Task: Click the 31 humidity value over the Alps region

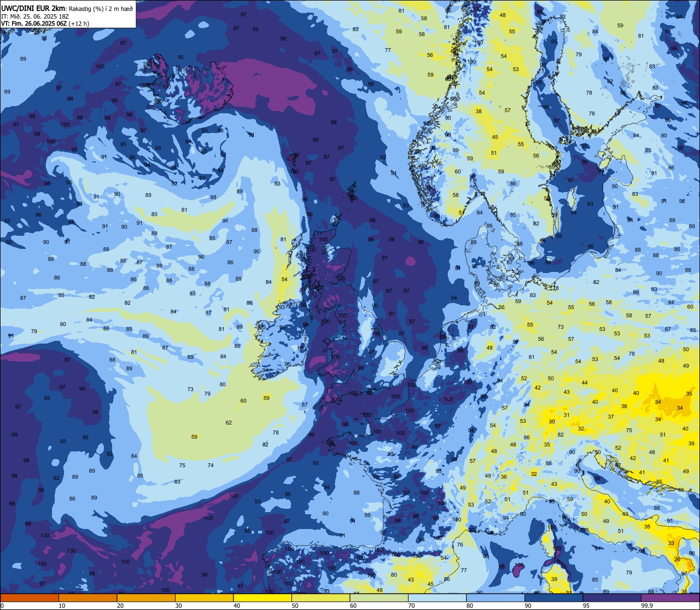Action: pyautogui.click(x=567, y=415)
